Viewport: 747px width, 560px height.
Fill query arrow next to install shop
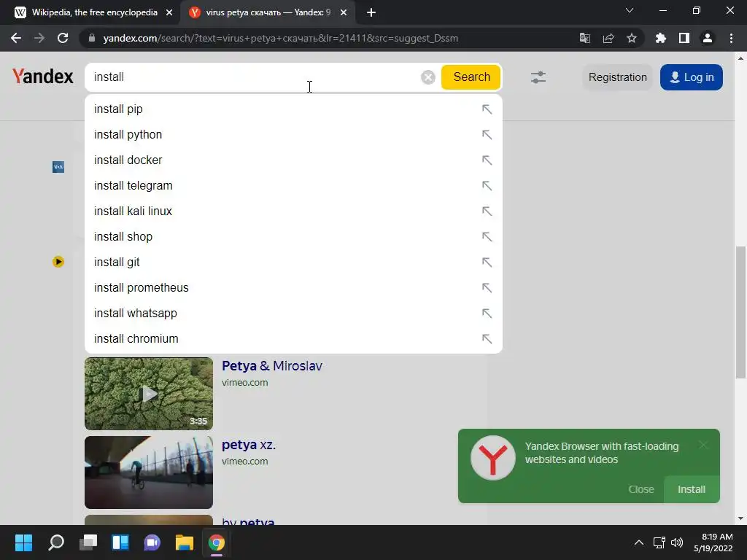point(487,237)
